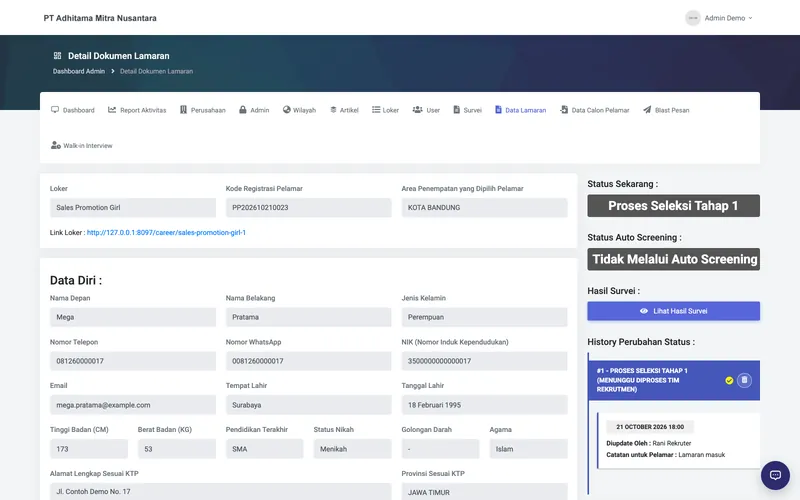Click the User group icon
This screenshot has height=500, width=800.
[417, 110]
